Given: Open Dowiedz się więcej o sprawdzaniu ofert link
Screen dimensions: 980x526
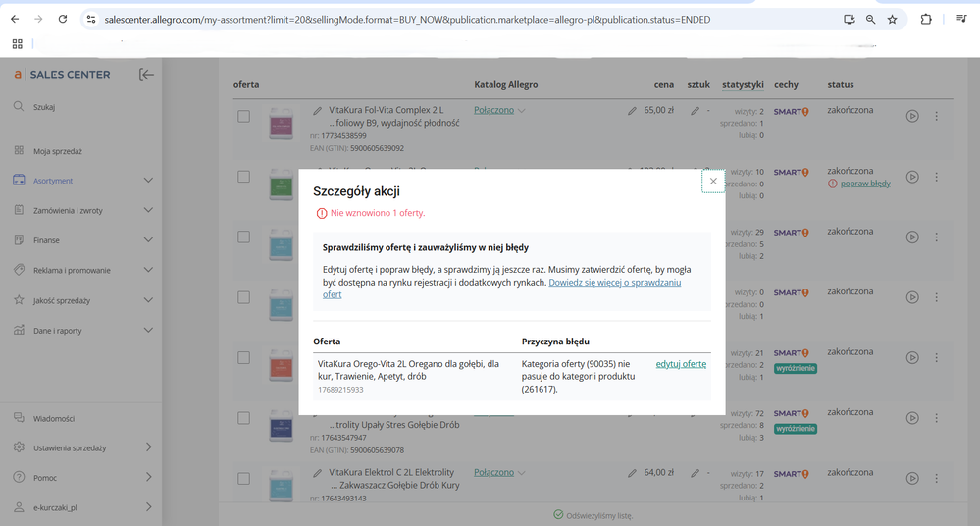Looking at the screenshot, I should tap(614, 282).
